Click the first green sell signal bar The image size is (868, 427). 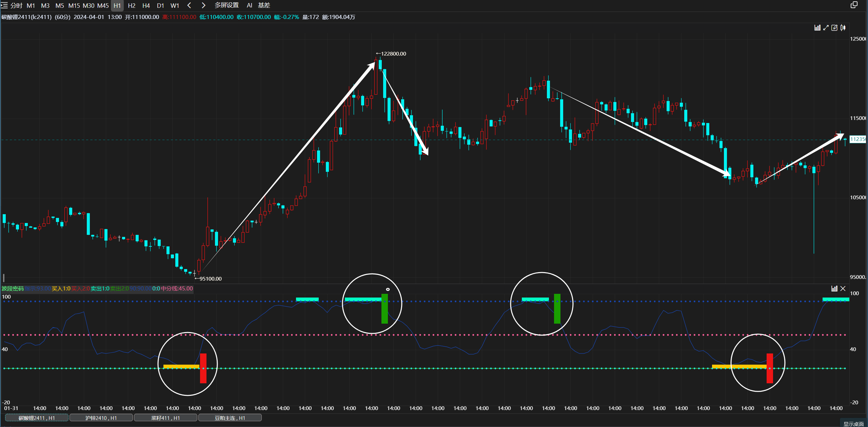coord(384,309)
